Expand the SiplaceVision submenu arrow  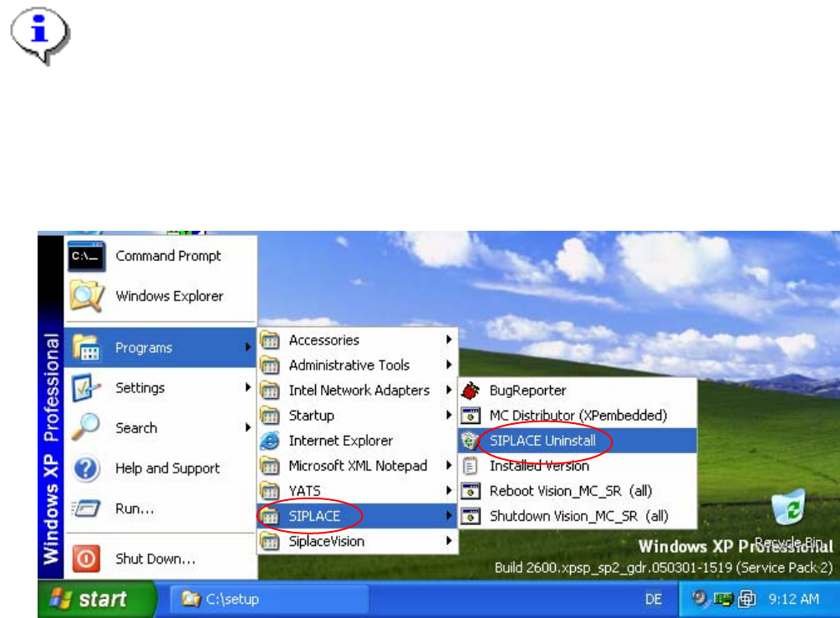coord(449,541)
